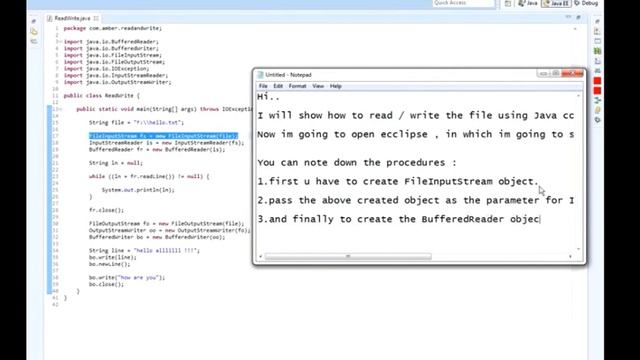The image size is (640, 360).
Task: Click the 'fr.close();' line
Action: pos(106,210)
